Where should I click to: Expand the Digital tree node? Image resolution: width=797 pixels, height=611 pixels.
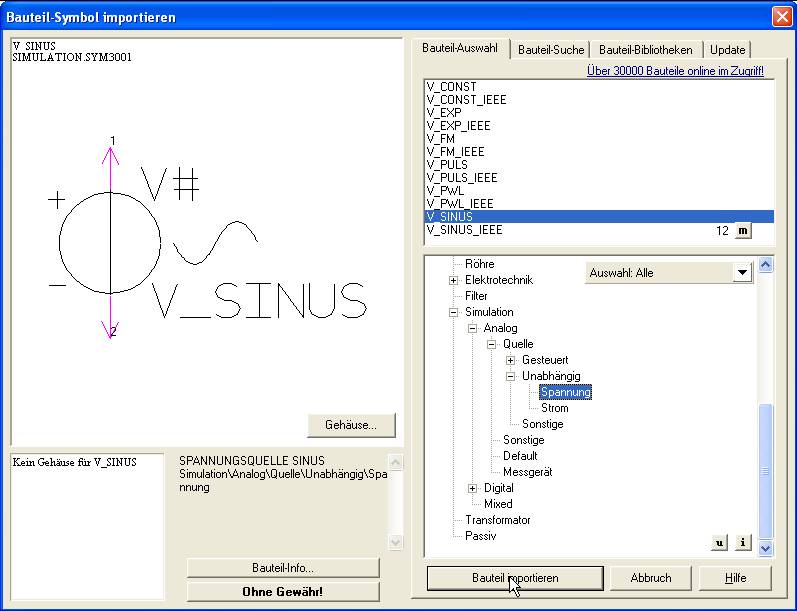pos(472,488)
